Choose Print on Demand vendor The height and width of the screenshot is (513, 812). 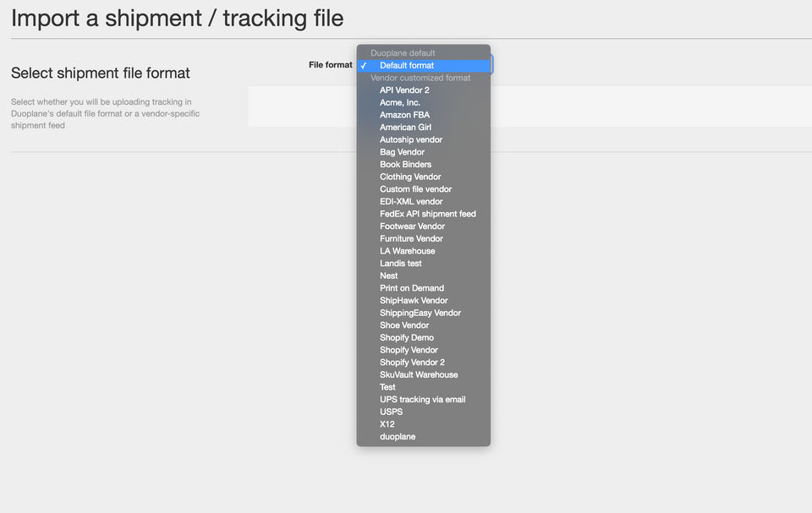(411, 288)
